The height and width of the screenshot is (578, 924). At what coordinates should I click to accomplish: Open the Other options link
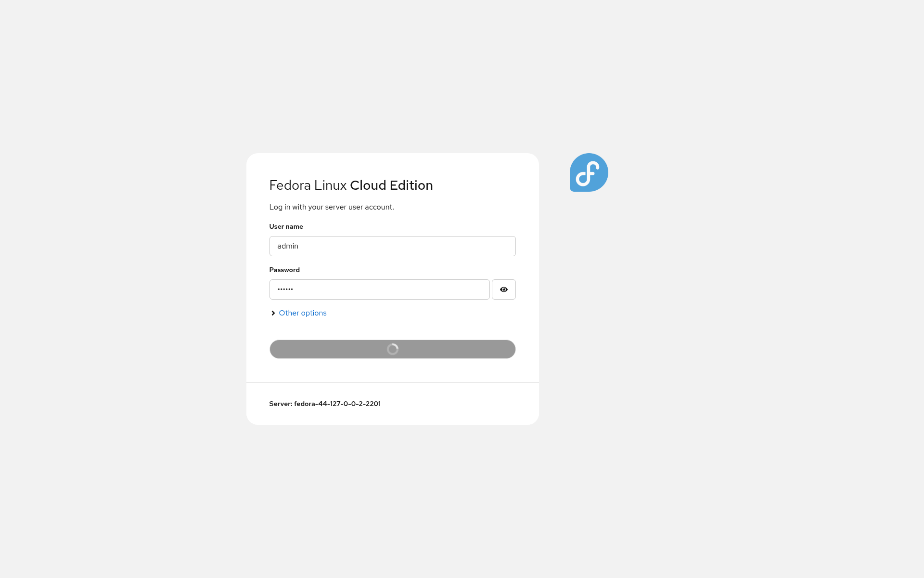(303, 313)
